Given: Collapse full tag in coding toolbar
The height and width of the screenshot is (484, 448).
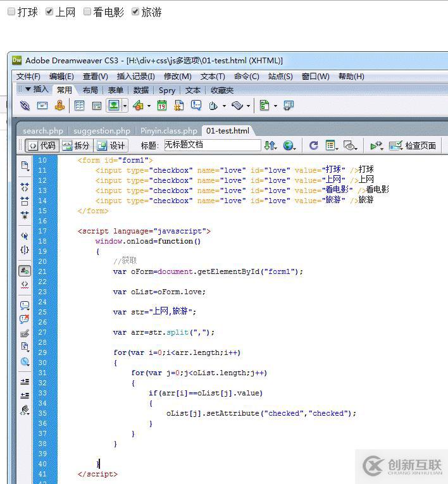Looking at the screenshot, I should click(x=25, y=187).
